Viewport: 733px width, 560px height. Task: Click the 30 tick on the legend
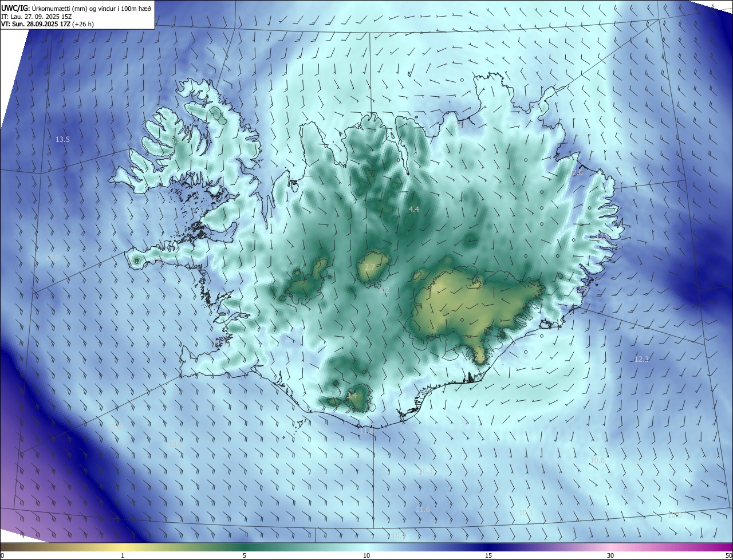[610, 556]
